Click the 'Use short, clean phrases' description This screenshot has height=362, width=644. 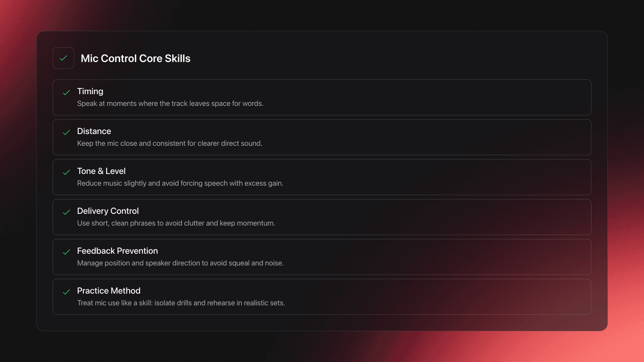pyautogui.click(x=176, y=223)
